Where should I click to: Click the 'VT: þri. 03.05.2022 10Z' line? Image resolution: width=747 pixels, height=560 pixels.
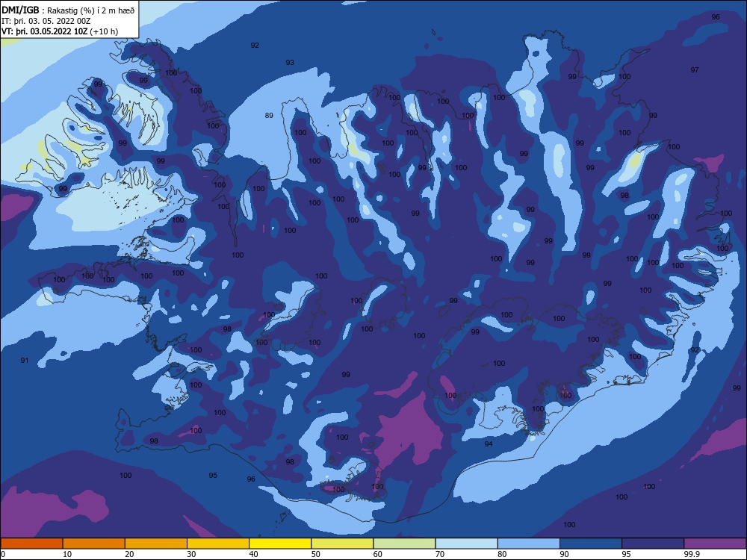pyautogui.click(x=46, y=31)
